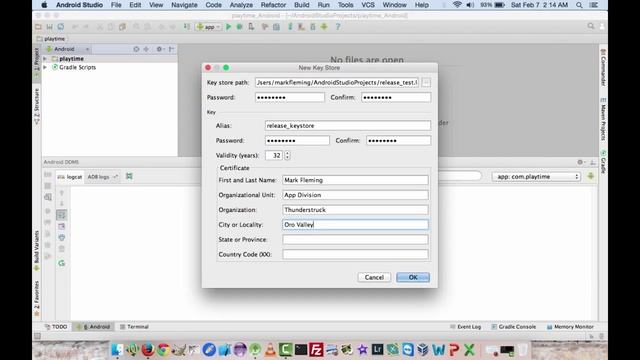Toggle the Gradle right side tab
640x360 pixels.
click(603, 162)
